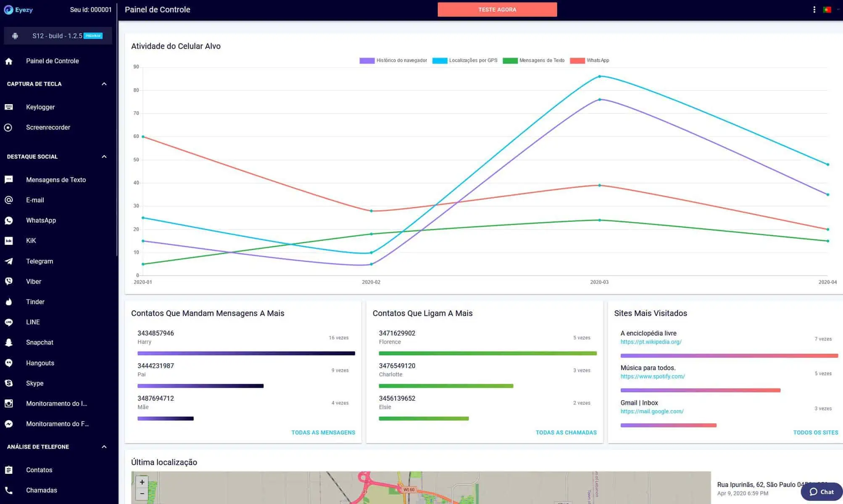This screenshot has width=843, height=504.
Task: Open Mensagens de Texto menu item
Action: click(x=56, y=180)
